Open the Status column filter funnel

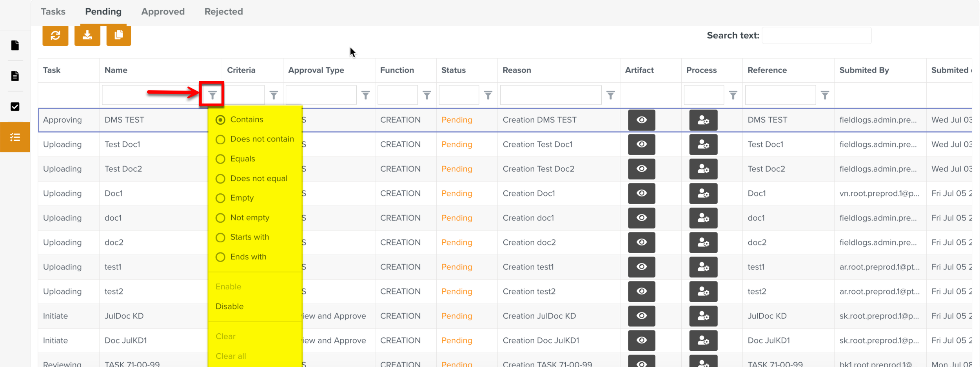488,95
